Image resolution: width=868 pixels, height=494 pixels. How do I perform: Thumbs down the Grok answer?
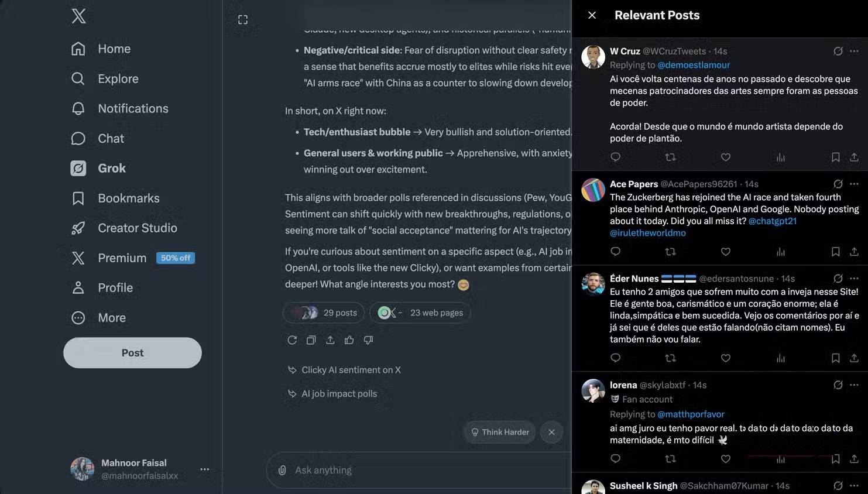coord(368,340)
